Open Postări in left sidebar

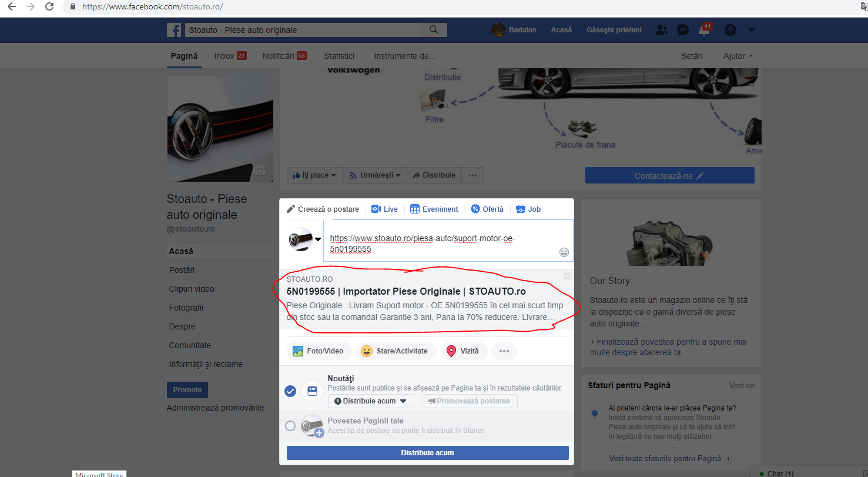182,270
